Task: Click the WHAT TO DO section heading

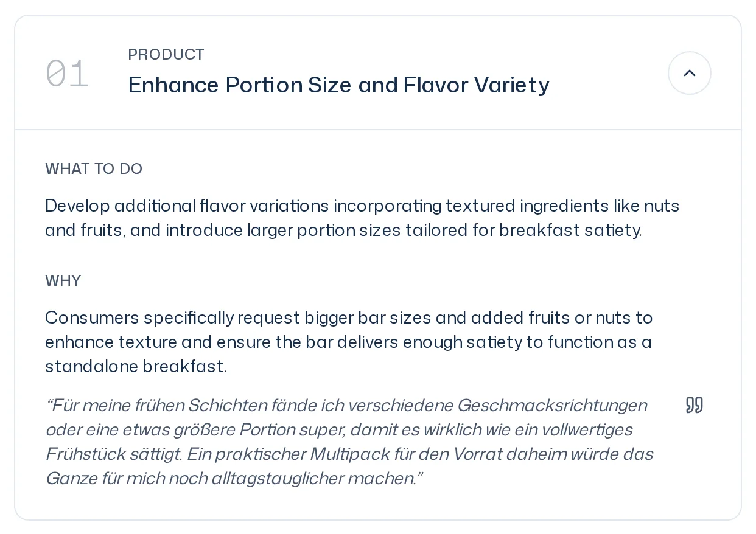Action: [x=94, y=169]
